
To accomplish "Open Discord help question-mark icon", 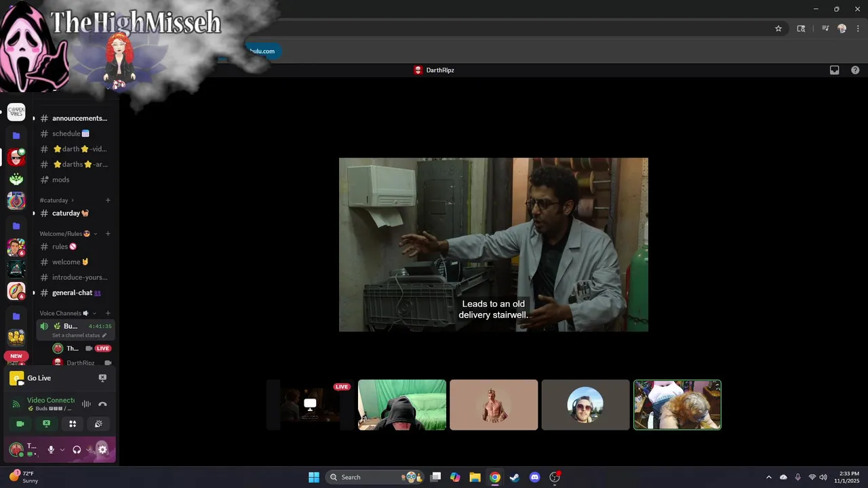I will [x=855, y=70].
